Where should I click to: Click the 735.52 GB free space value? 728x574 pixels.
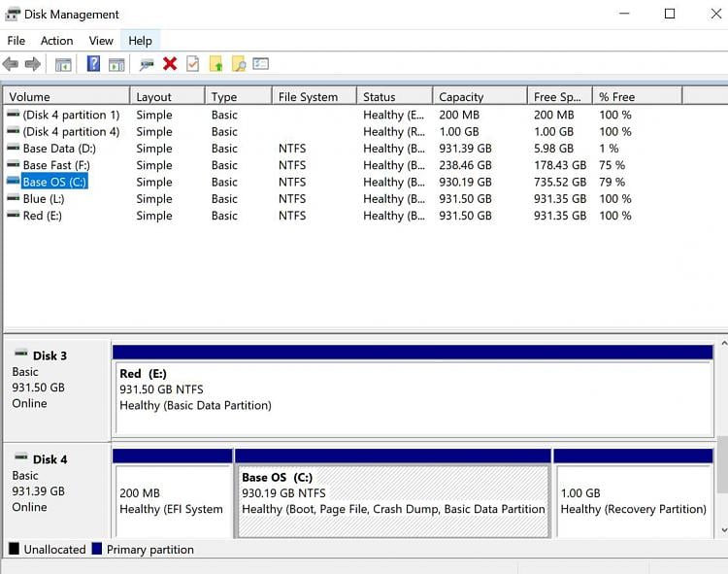(x=560, y=182)
